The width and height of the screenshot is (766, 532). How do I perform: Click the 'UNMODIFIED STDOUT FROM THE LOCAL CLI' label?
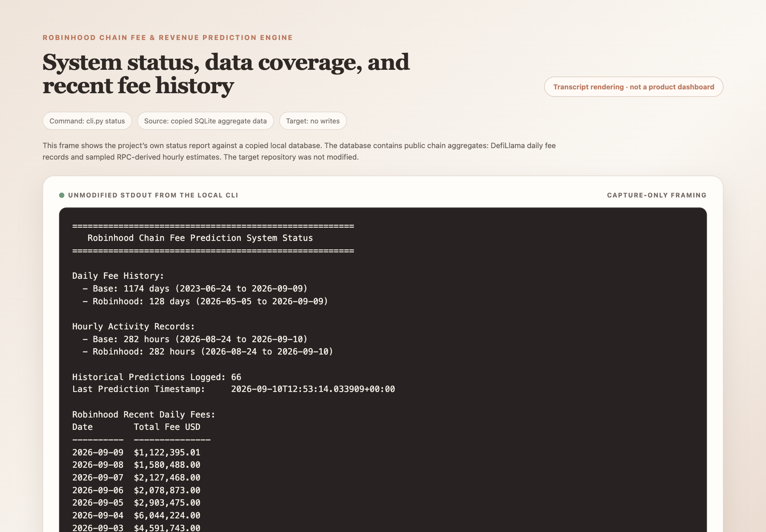tap(153, 195)
